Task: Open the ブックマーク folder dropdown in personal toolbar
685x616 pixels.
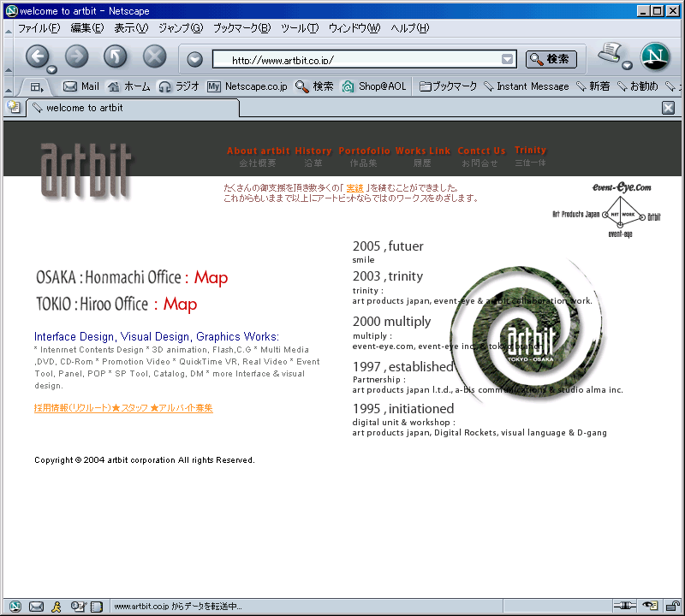Action: [x=448, y=86]
